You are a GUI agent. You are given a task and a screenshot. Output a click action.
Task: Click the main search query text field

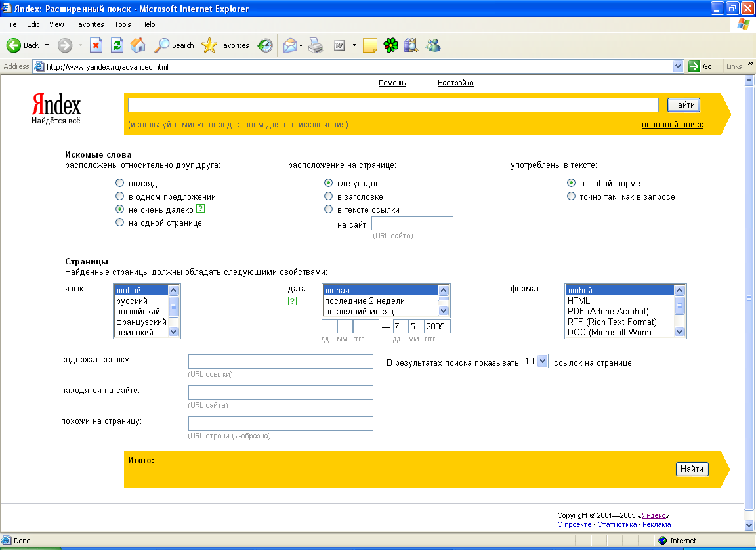click(x=394, y=105)
